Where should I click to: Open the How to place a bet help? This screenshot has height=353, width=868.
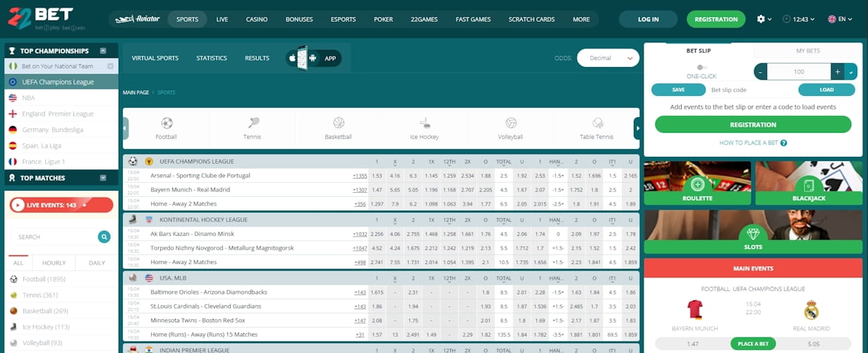point(753,143)
